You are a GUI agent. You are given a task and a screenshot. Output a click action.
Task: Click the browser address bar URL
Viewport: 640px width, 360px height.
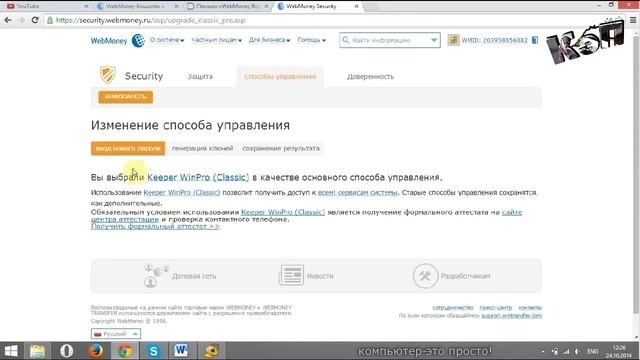pyautogui.click(x=151, y=20)
